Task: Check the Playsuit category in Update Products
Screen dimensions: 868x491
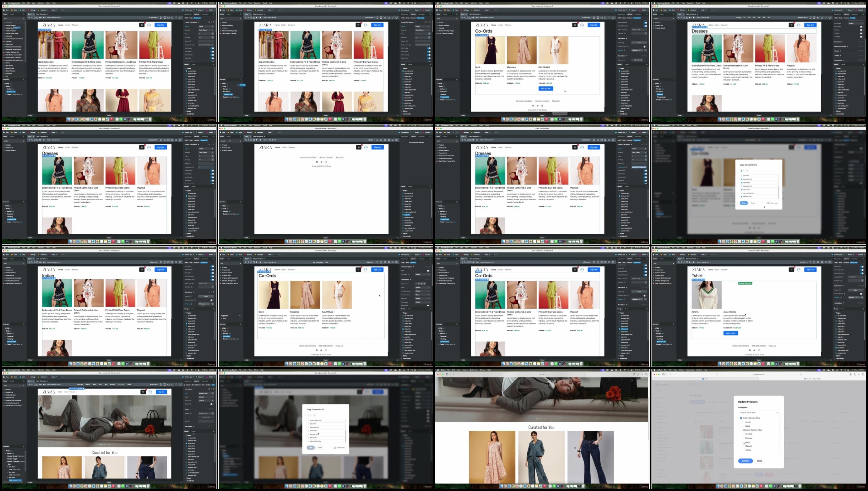Action: click(743, 446)
